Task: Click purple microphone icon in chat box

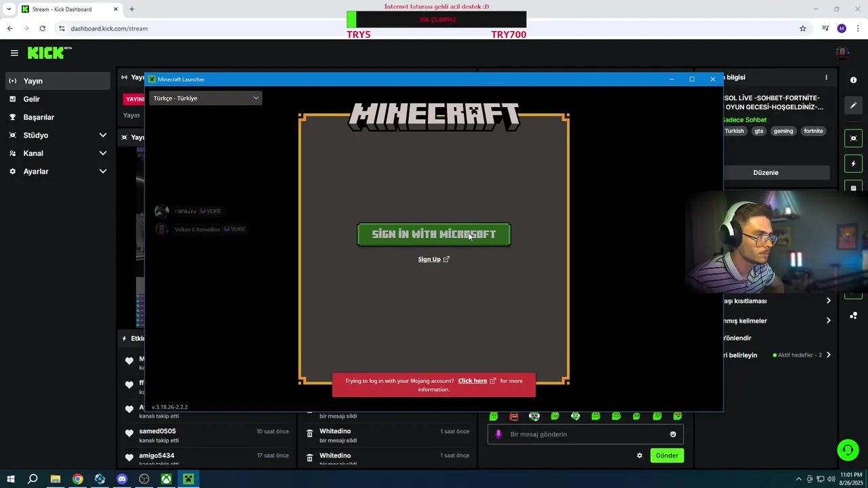Action: click(498, 434)
